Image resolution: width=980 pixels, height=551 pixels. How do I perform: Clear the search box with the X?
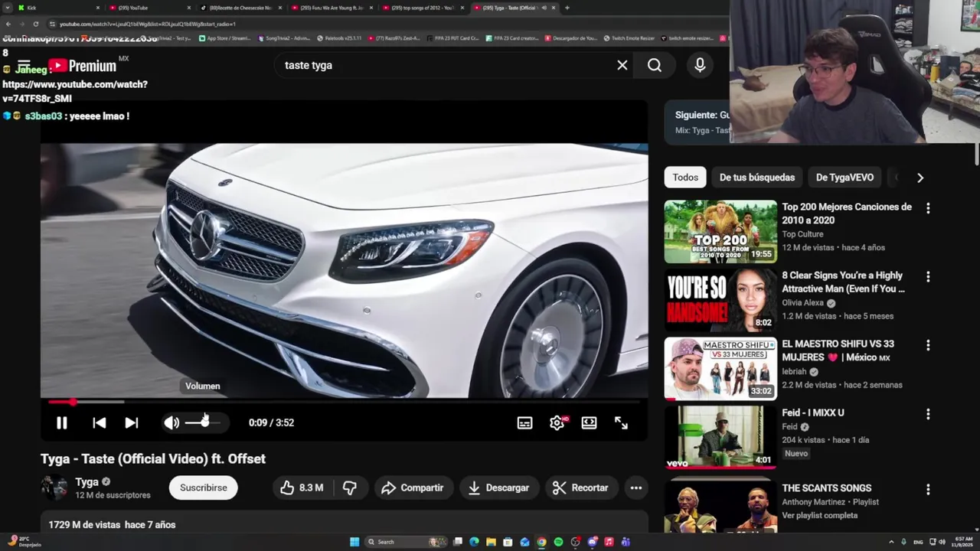[x=622, y=66]
